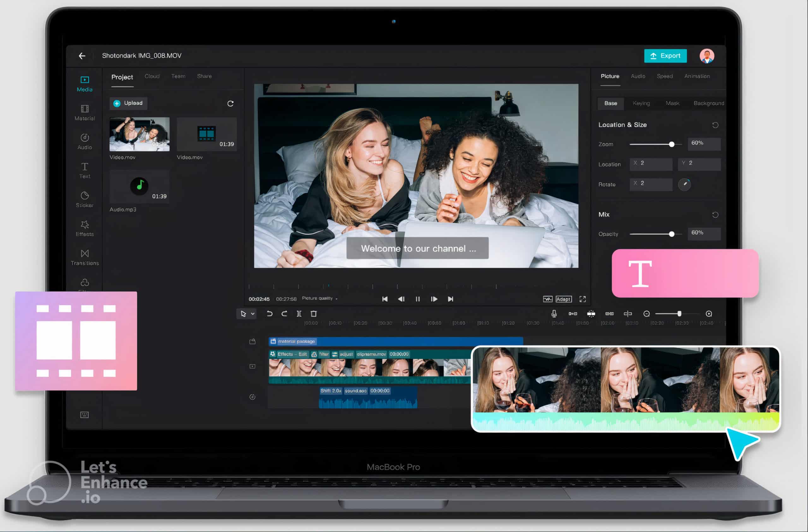Split the clip at the playhead
The image size is (808, 532).
(x=299, y=314)
